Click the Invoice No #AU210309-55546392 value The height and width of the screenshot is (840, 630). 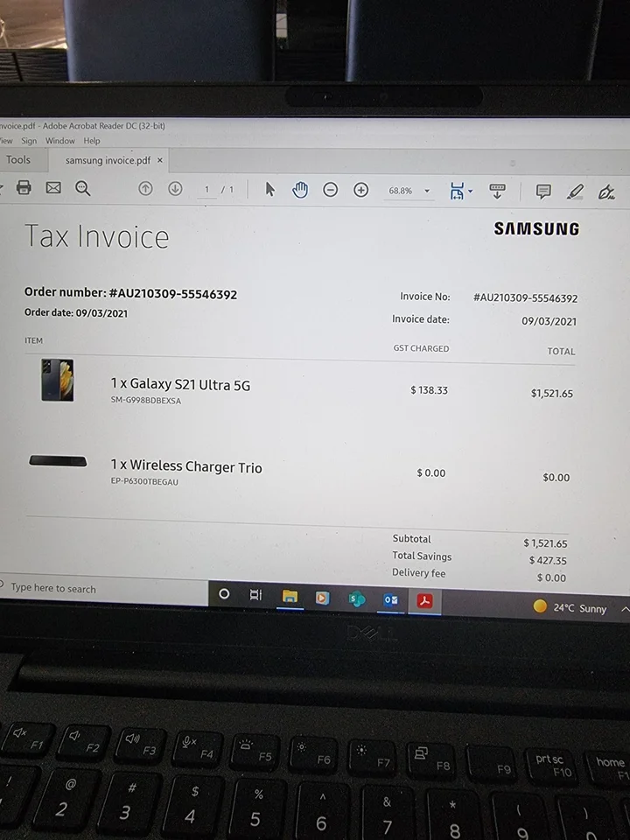[526, 297]
